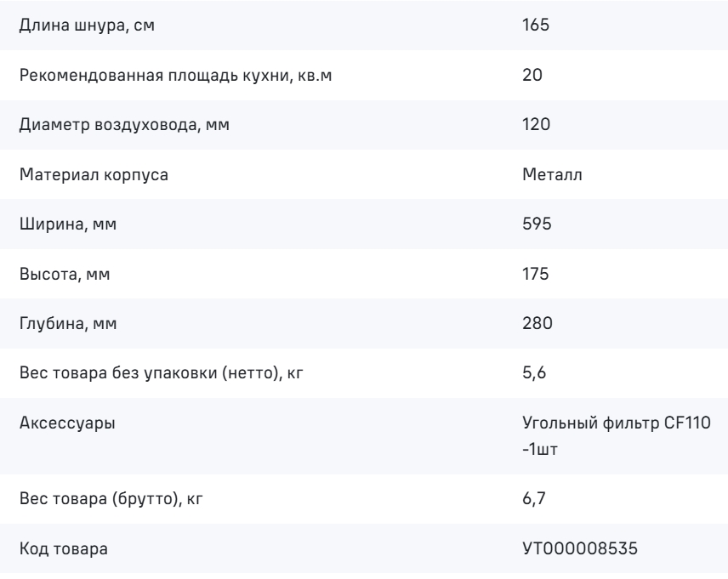This screenshot has height=579, width=728.
Task: Click the 'Диаметр воздуховода, мм' label
Action: 124,124
